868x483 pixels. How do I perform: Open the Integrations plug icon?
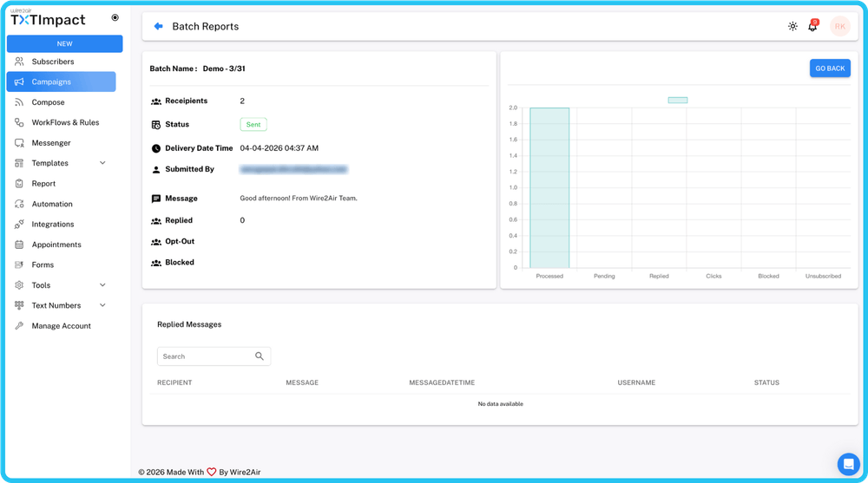pos(19,224)
